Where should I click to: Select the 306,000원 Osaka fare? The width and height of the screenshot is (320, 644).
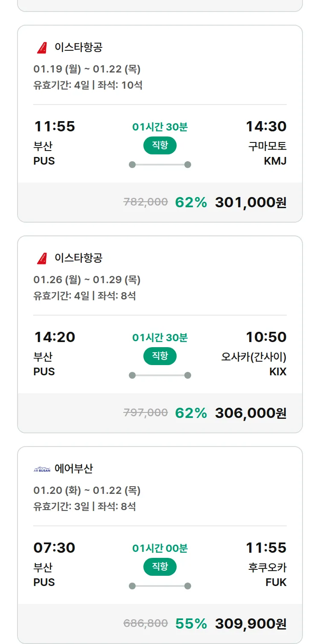250,413
